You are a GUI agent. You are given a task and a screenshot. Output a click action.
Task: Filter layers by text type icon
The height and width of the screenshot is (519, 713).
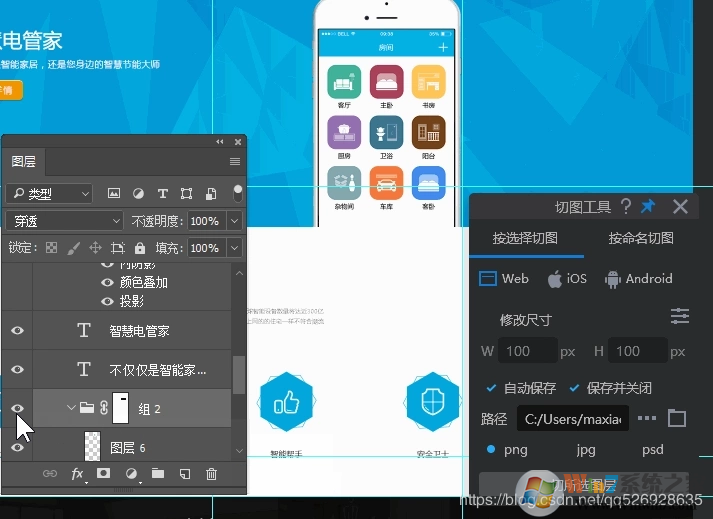pos(162,194)
